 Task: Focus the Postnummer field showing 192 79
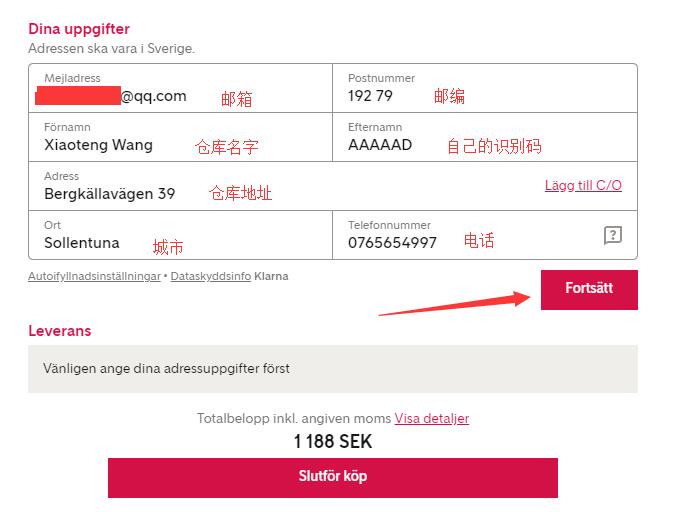[485, 88]
